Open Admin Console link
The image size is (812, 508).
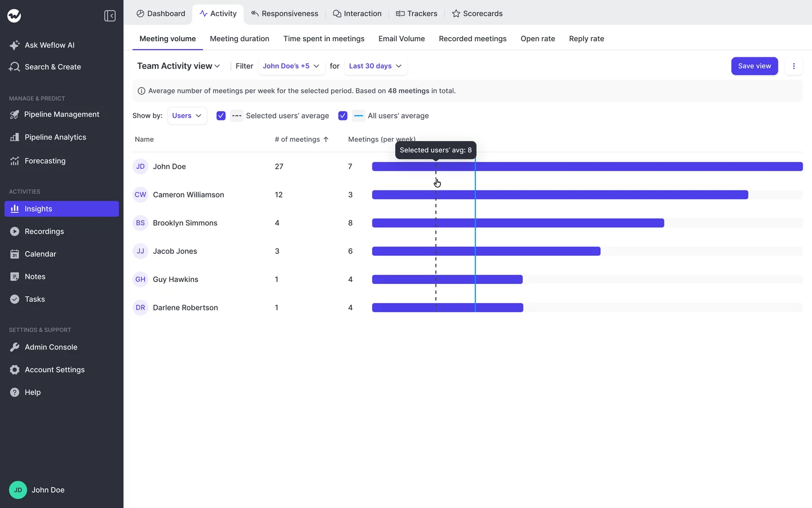(51, 347)
